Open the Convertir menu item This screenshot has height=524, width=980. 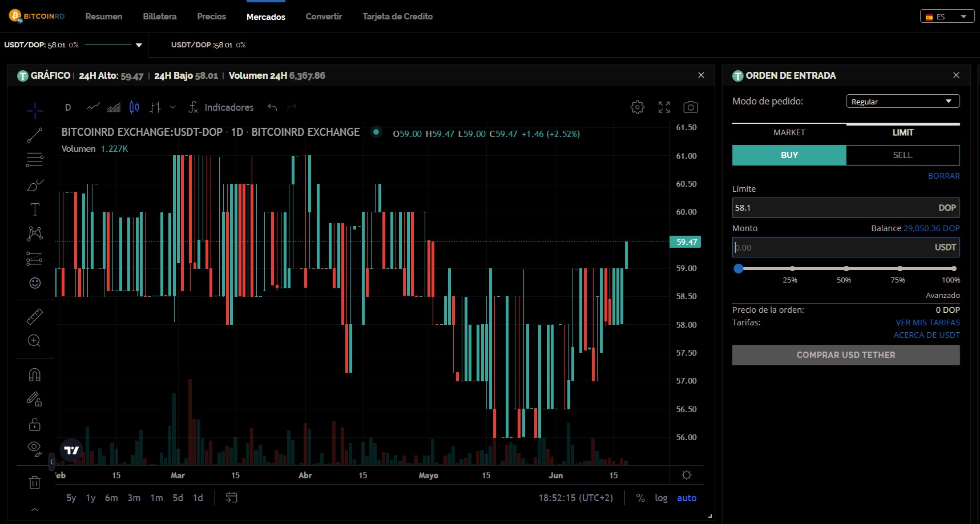[x=324, y=17]
